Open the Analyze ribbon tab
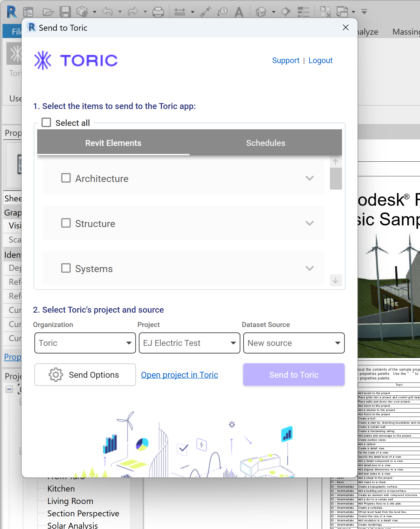 (x=368, y=32)
